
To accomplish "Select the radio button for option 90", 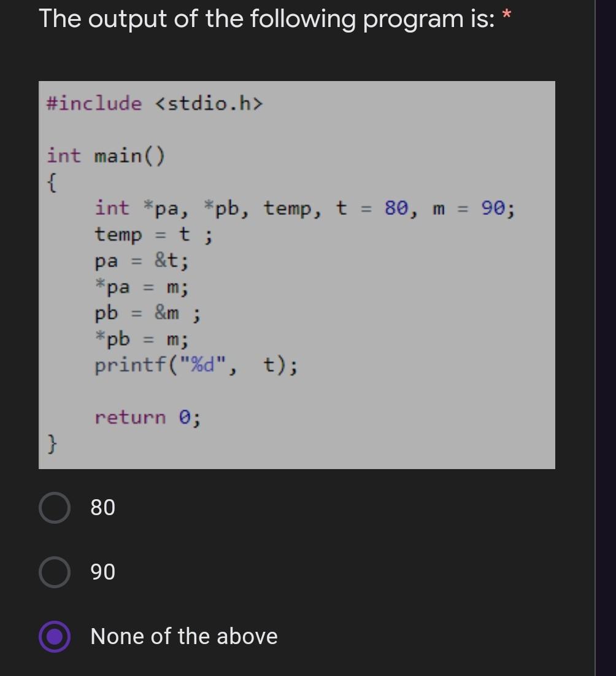I will [x=54, y=572].
